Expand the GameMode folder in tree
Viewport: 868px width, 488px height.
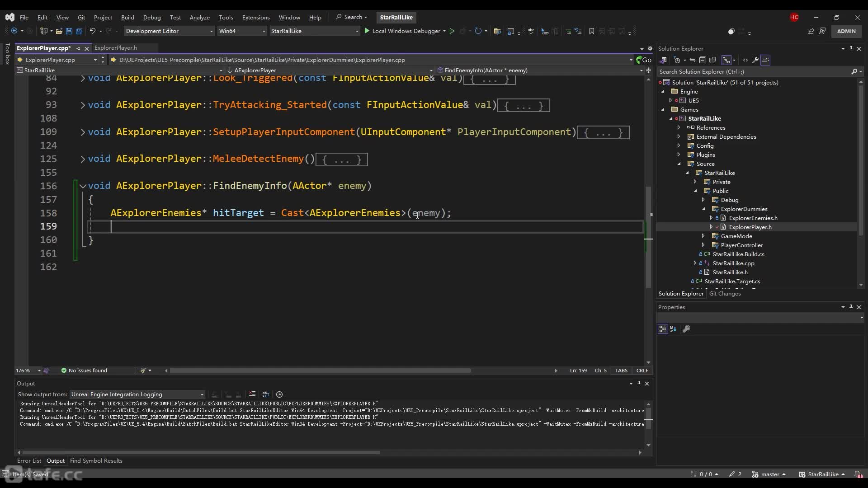coord(703,236)
